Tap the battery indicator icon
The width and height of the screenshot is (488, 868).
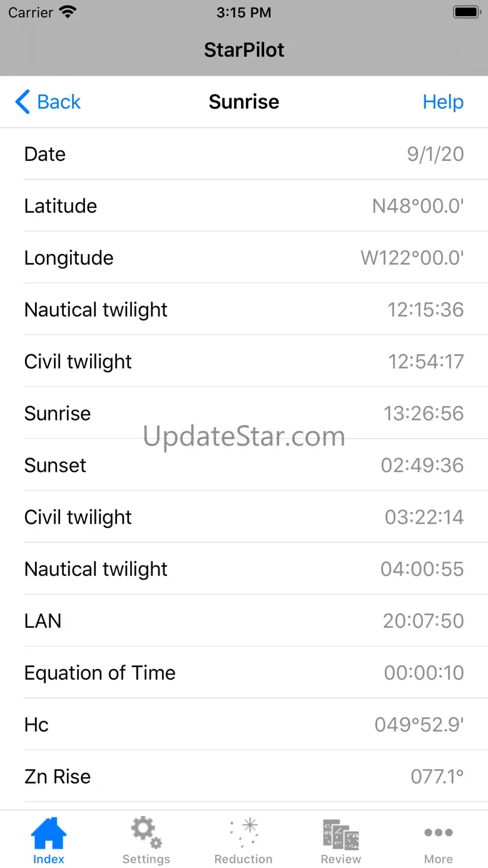(x=467, y=12)
